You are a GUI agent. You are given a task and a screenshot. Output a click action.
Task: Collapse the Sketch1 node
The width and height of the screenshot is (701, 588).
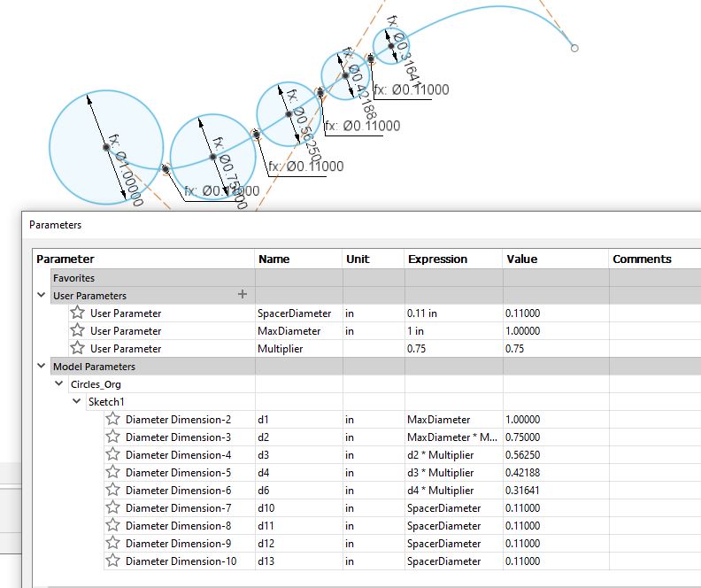76,401
